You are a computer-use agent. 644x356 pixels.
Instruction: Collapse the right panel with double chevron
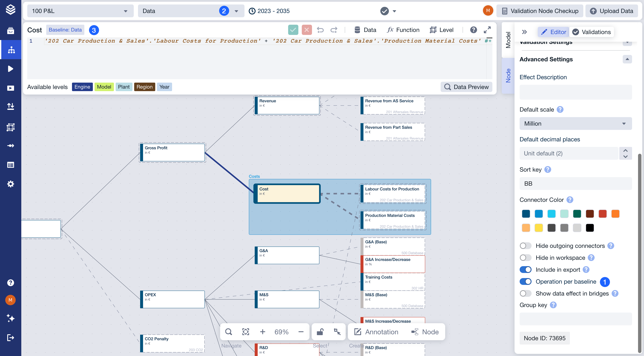click(x=524, y=32)
